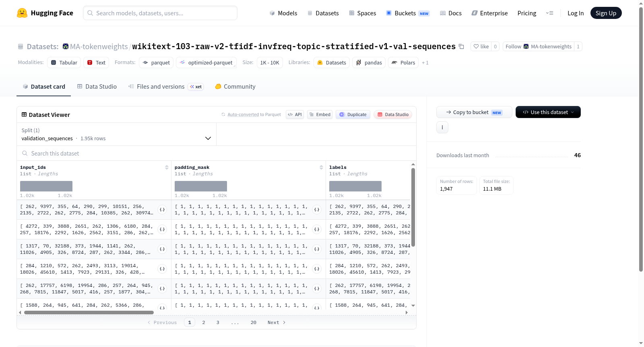644x347 pixels.
Task: Open the Use this dataset dropdown
Action: pyautogui.click(x=548, y=112)
